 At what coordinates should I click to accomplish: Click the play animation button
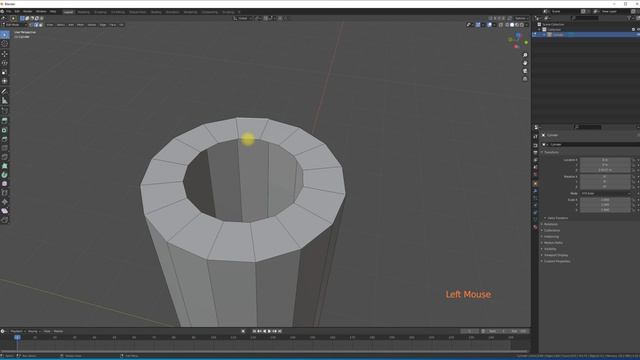point(269,331)
